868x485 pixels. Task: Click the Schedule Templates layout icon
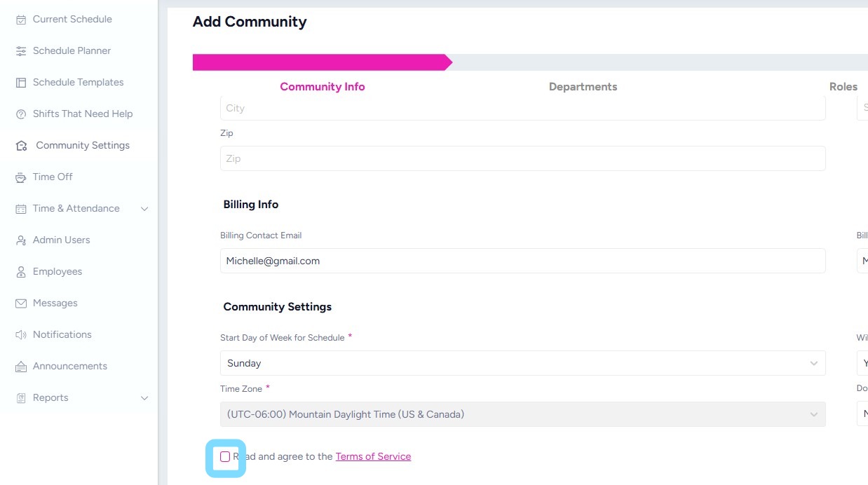click(21, 83)
